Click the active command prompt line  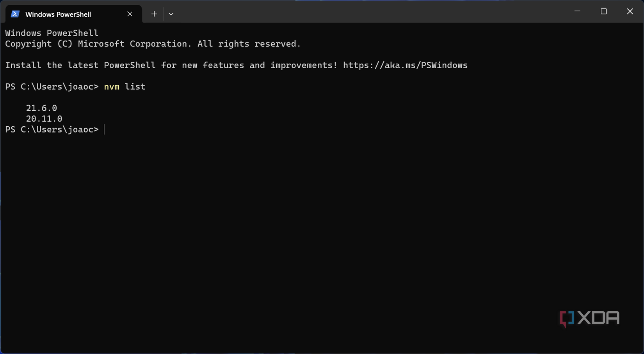[52, 129]
